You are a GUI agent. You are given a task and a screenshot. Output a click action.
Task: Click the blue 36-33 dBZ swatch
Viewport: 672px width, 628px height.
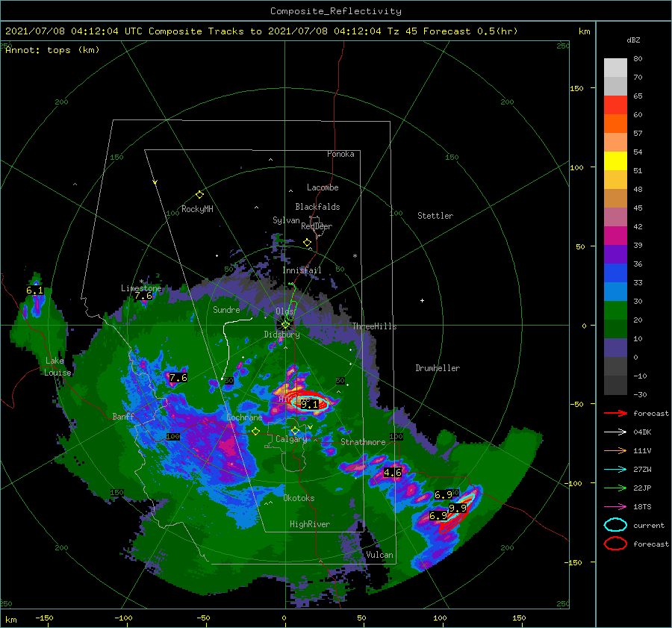615,273
